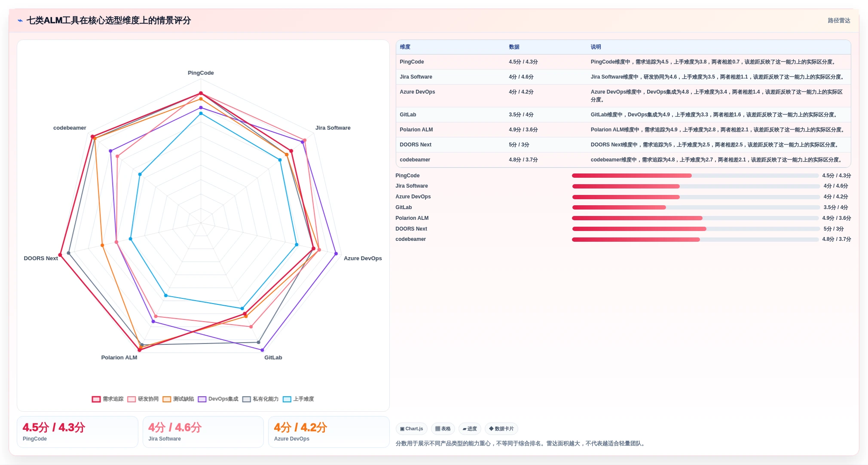Click the Jira Software axis label on the radar
The width and height of the screenshot is (868, 465).
pyautogui.click(x=333, y=128)
